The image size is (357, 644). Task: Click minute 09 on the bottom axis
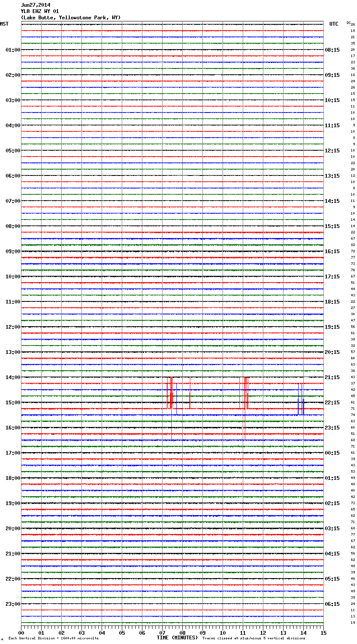[x=202, y=633]
